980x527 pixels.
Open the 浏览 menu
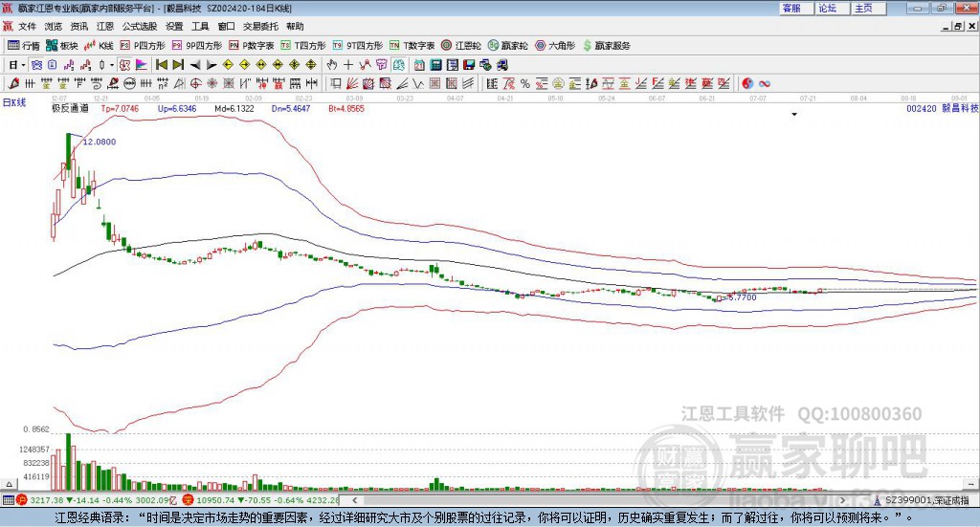[54, 26]
